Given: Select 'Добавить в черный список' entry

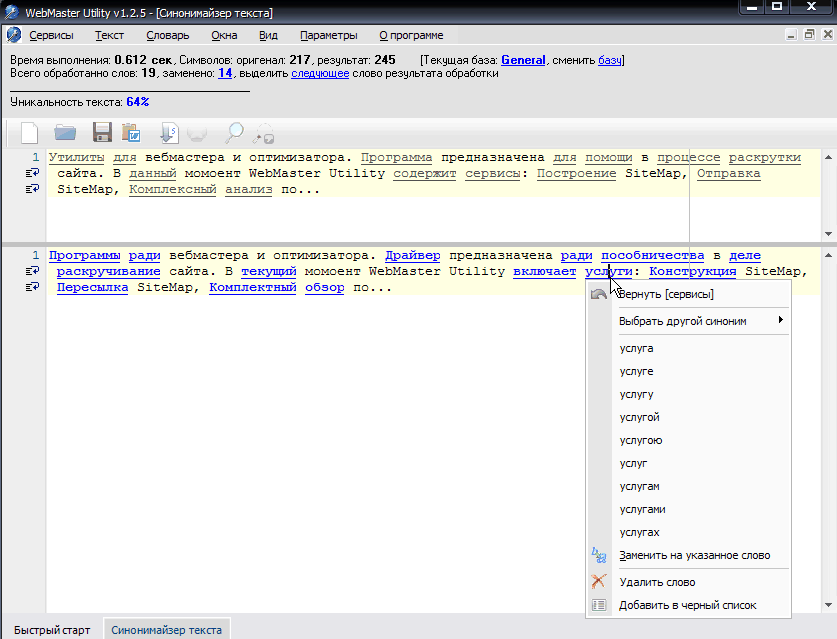Looking at the screenshot, I should [687, 605].
